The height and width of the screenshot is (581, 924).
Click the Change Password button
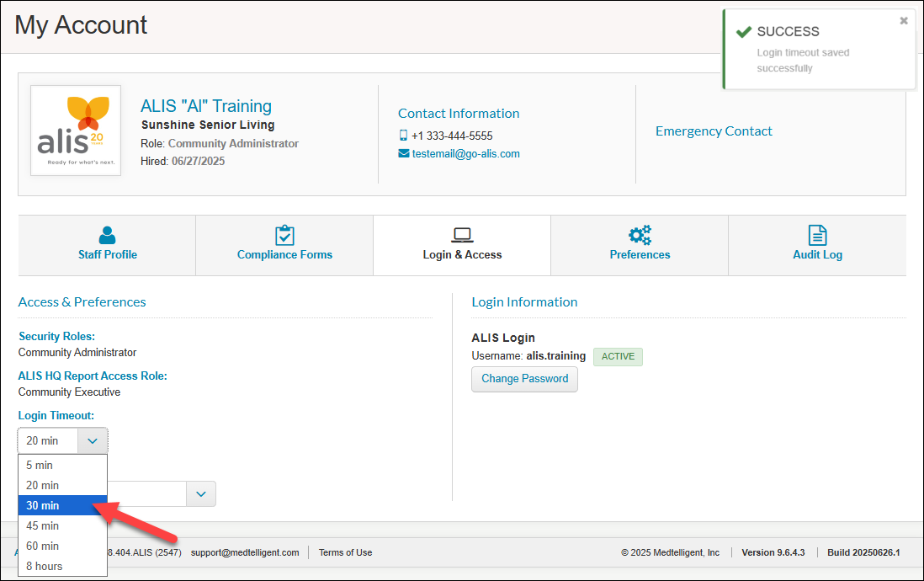pyautogui.click(x=524, y=379)
